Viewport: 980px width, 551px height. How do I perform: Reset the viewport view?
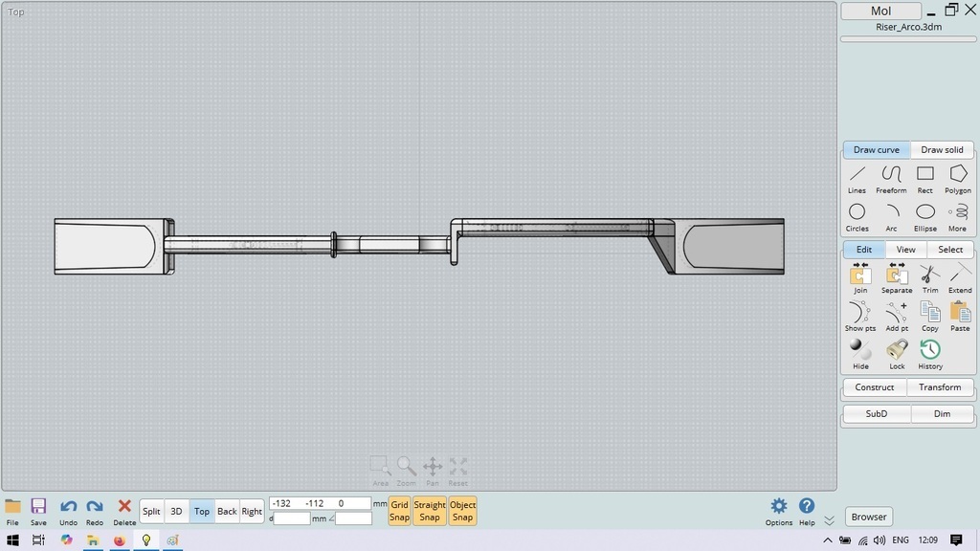click(458, 472)
